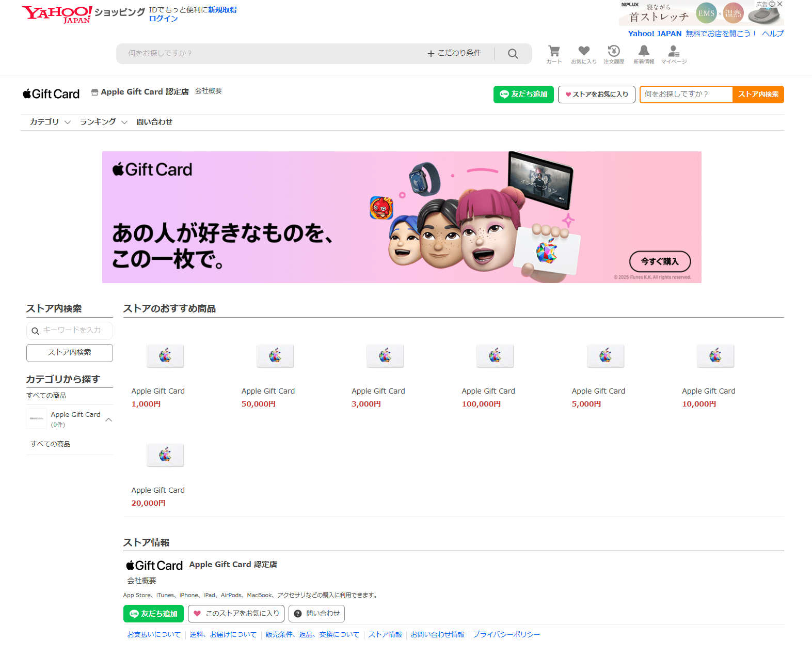Select nested すべての商品 under Apple Gift Card

51,444
